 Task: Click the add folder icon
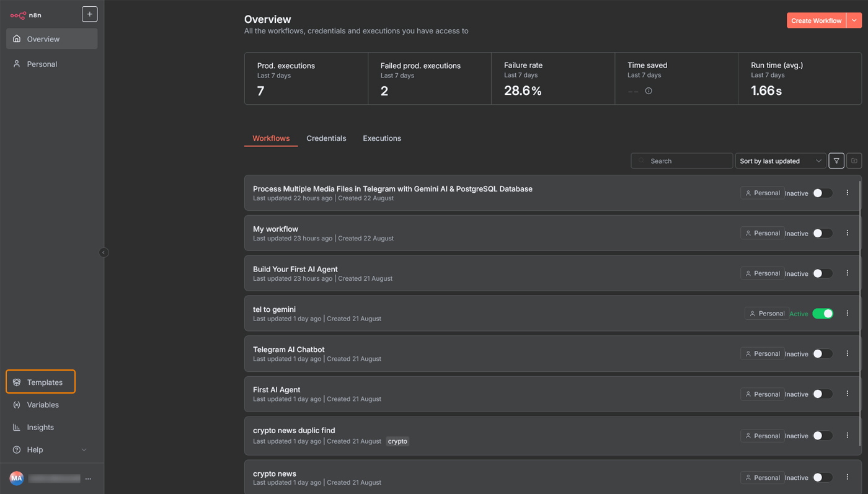(x=854, y=161)
